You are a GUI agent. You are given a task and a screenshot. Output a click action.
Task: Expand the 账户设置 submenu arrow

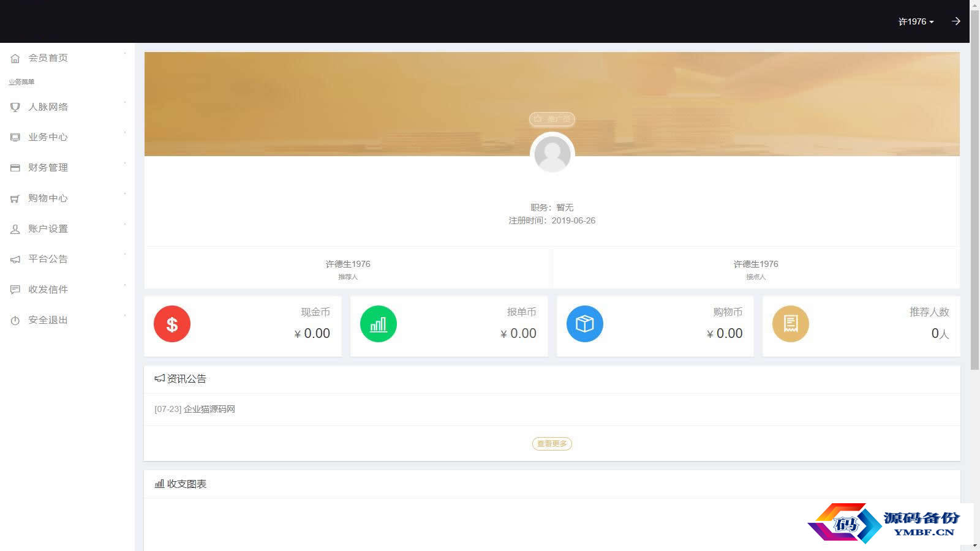(x=125, y=224)
